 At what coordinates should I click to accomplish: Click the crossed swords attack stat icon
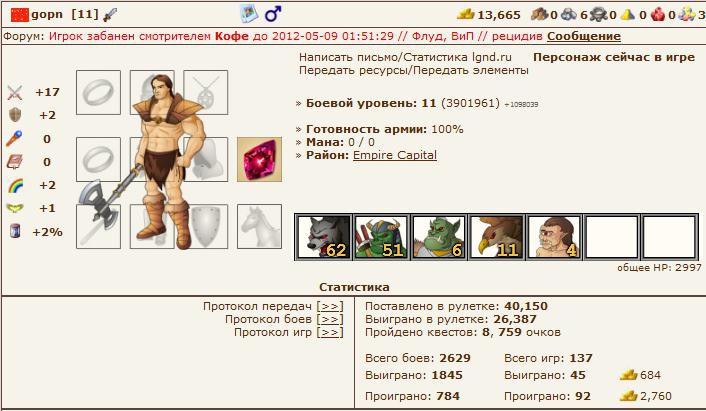click(x=15, y=93)
